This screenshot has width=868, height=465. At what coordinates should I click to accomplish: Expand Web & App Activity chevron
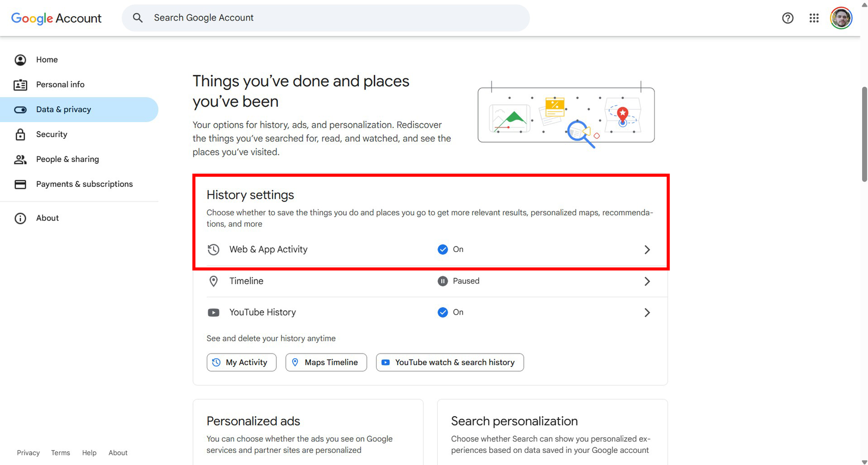[x=647, y=249]
